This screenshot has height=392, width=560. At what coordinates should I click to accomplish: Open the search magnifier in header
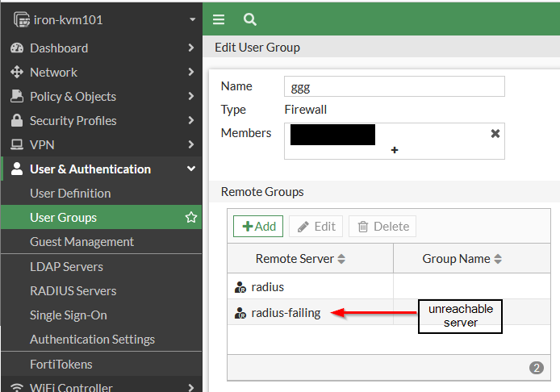point(249,19)
